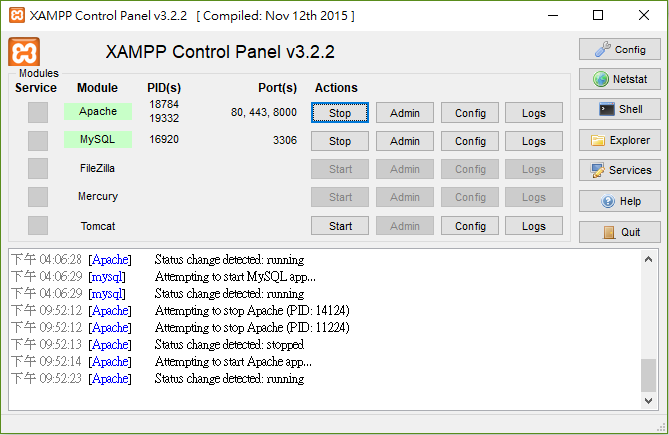
Task: Click log line 'Attempting to stop Apache (PID: 11224)'
Action: point(252,328)
